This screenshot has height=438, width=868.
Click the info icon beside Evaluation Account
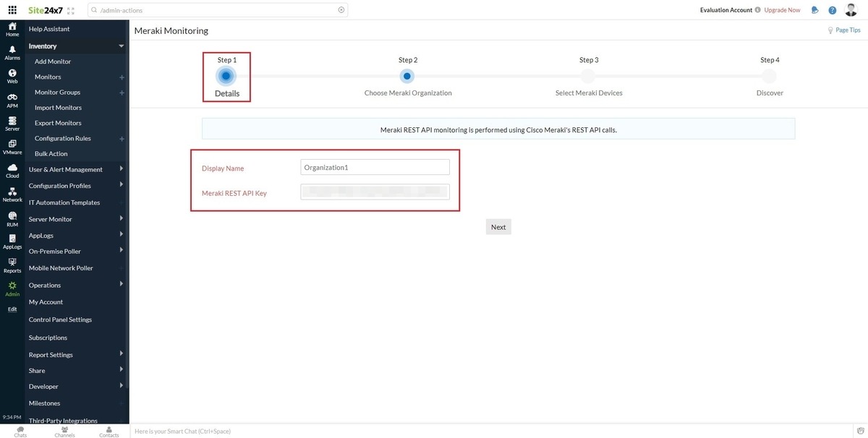758,10
